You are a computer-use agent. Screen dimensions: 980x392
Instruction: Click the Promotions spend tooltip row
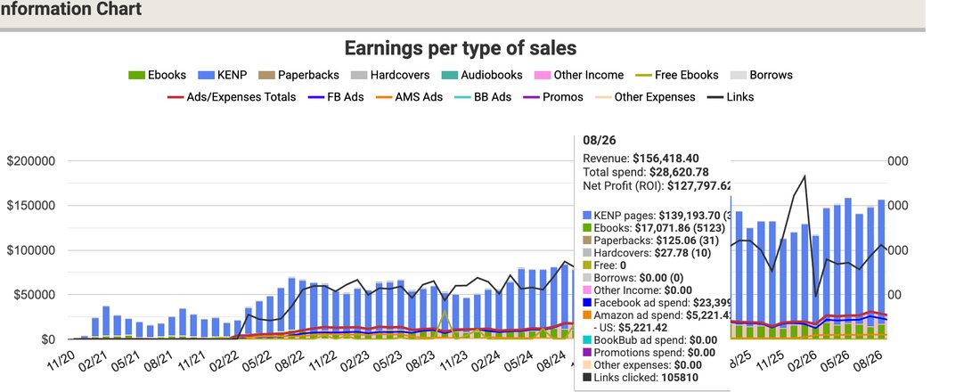pos(649,353)
